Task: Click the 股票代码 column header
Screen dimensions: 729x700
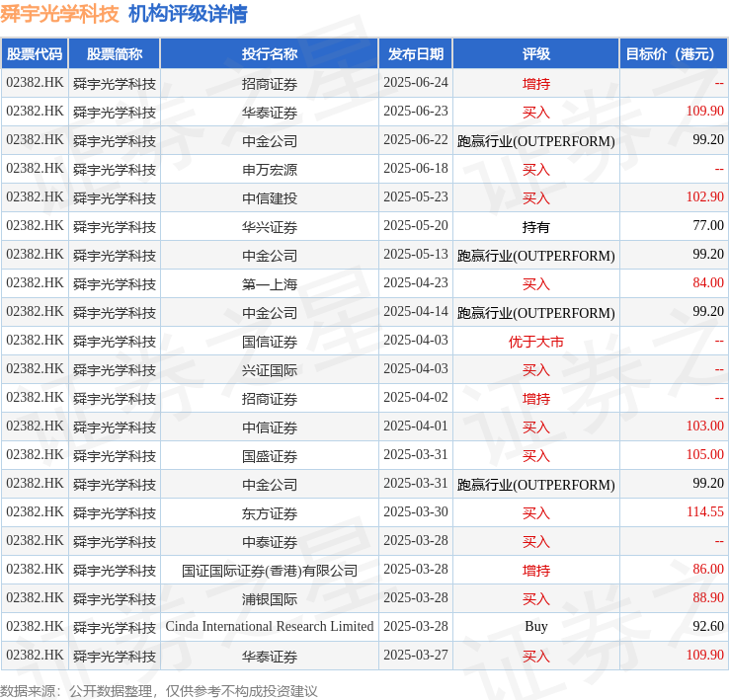Action: [x=35, y=54]
